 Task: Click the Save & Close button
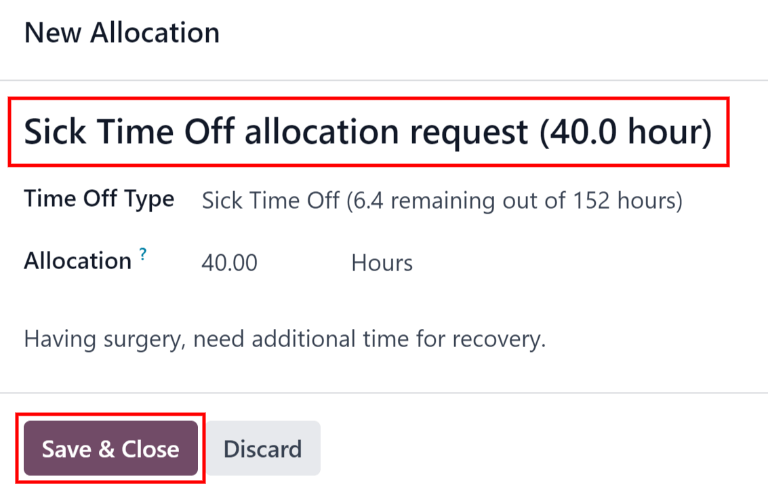(110, 449)
